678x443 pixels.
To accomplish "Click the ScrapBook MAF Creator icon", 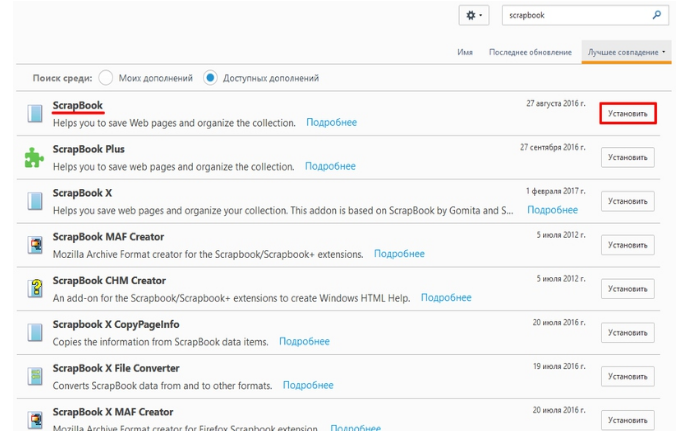I will tap(35, 245).
